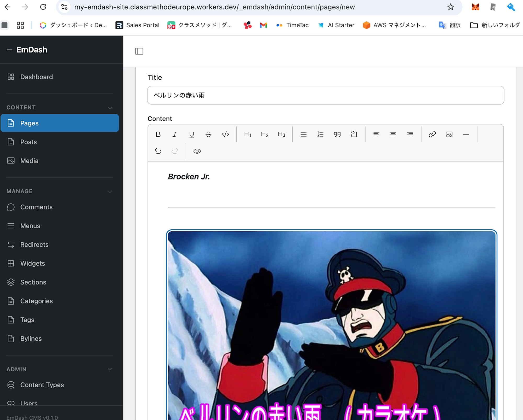Collapse the ADMIN section chevron

[110, 369]
